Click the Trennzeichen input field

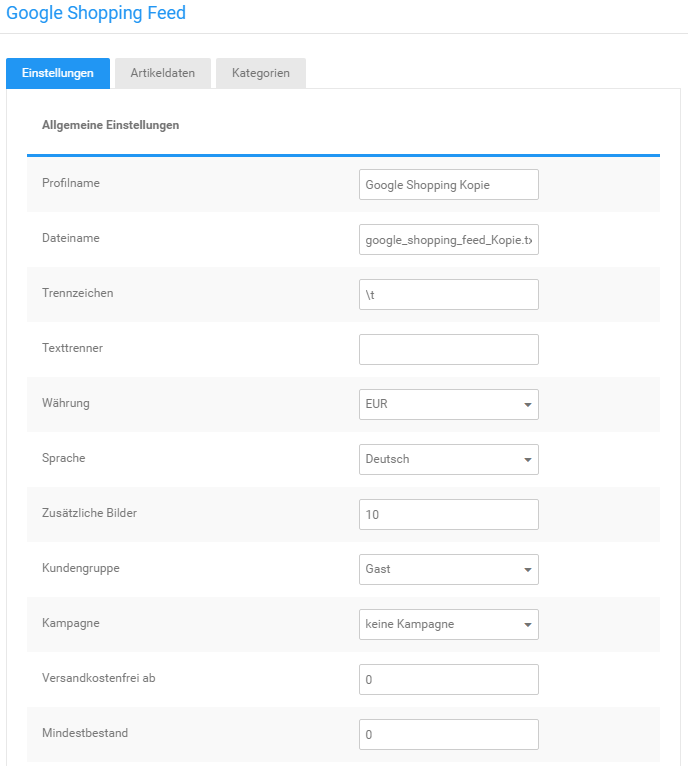(x=449, y=295)
